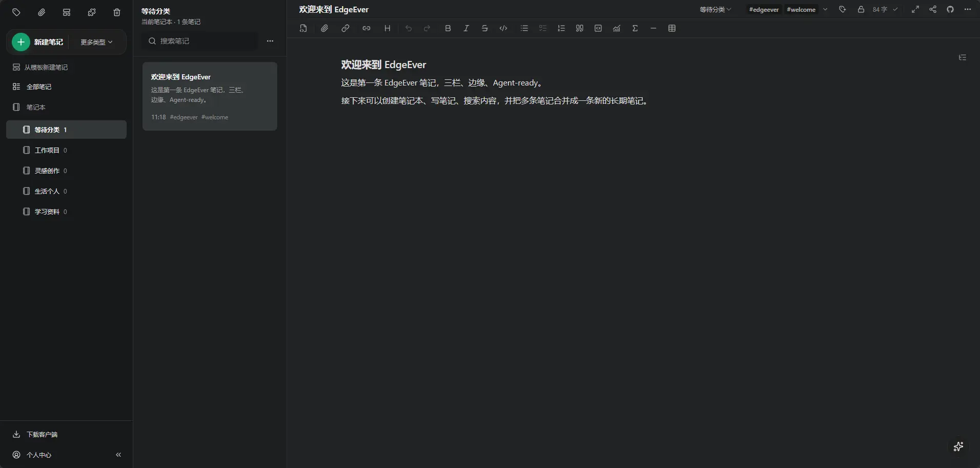Open the tags view in sidebar
Screen dimensions: 980x468
tap(16, 12)
